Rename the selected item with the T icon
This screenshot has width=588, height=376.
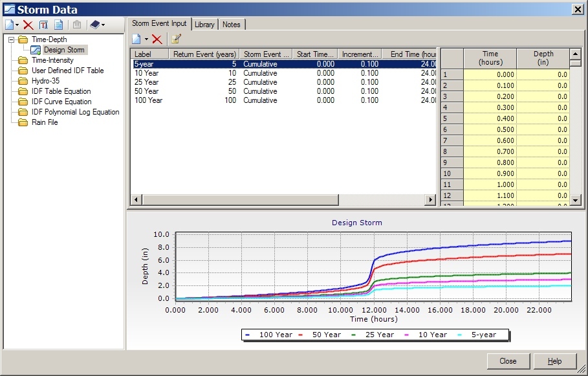pos(43,24)
